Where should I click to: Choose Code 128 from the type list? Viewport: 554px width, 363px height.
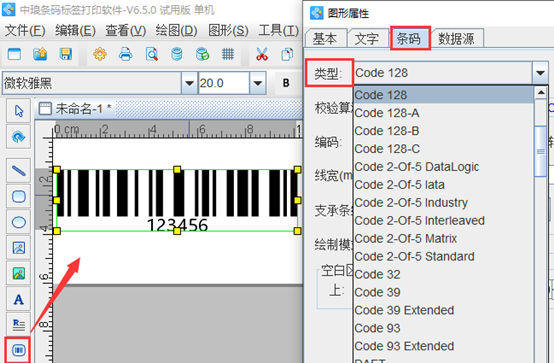(444, 95)
